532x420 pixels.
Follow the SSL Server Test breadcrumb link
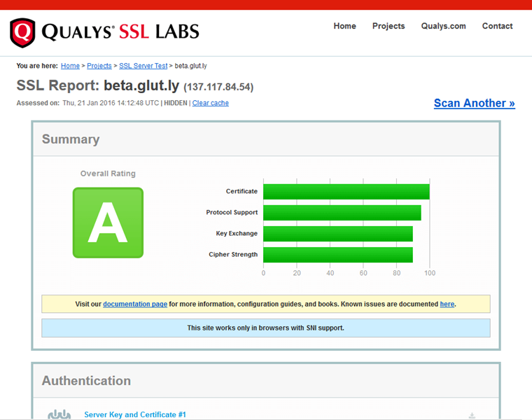[143, 66]
